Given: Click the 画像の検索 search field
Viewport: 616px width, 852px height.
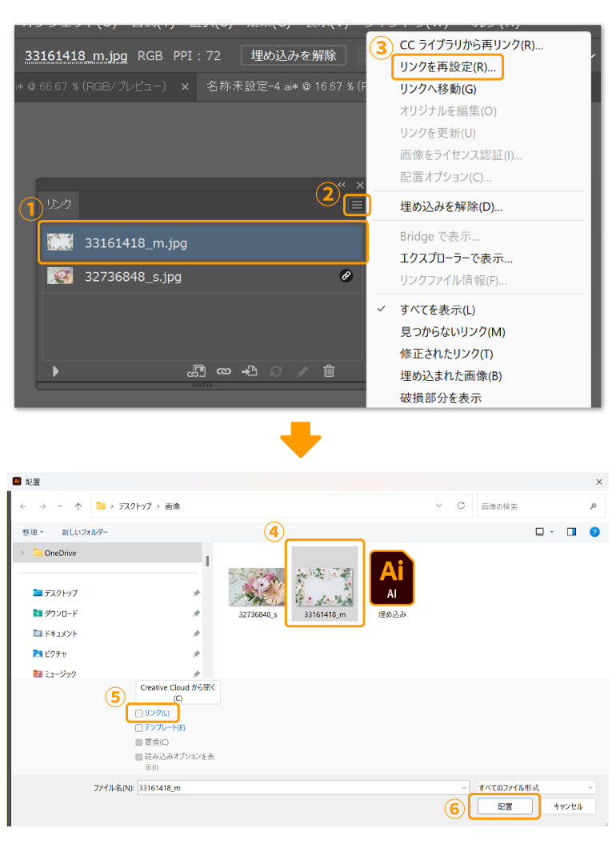Looking at the screenshot, I should [x=541, y=506].
